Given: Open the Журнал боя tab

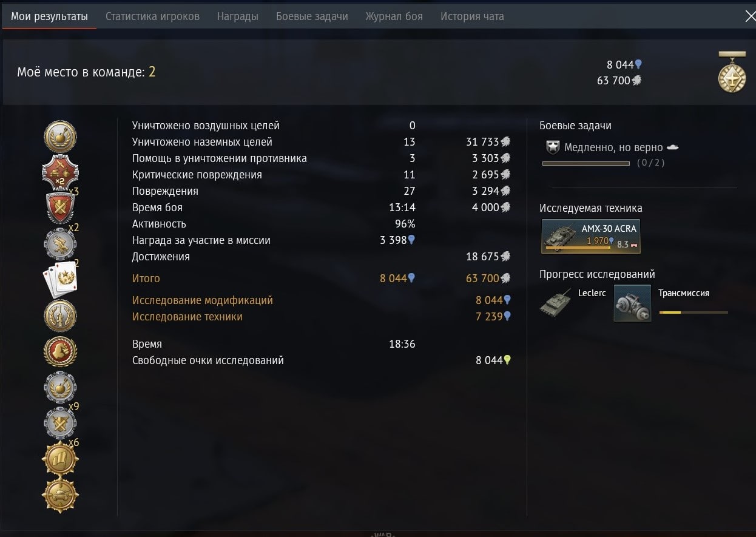Looking at the screenshot, I should [394, 16].
